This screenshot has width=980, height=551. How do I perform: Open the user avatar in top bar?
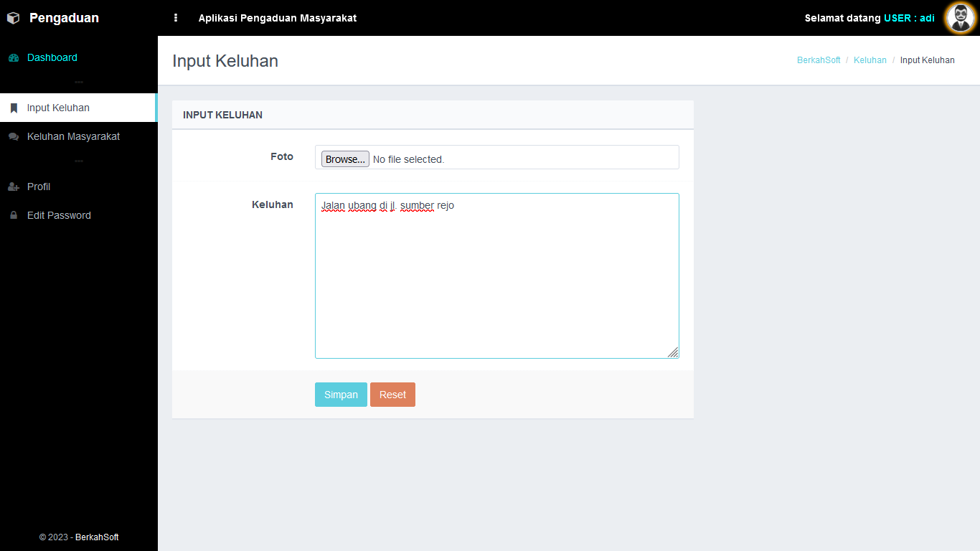(x=961, y=18)
